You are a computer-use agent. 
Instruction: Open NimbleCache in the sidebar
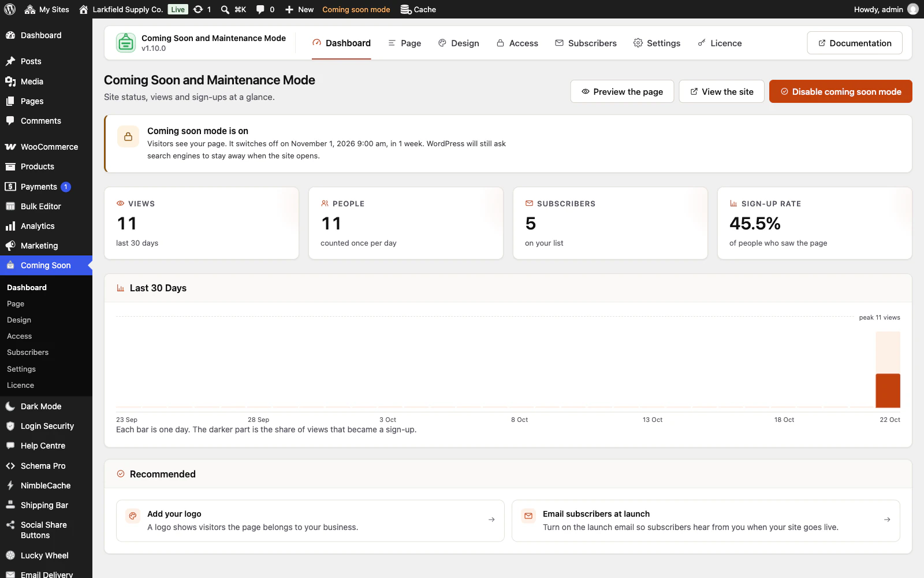tap(46, 486)
